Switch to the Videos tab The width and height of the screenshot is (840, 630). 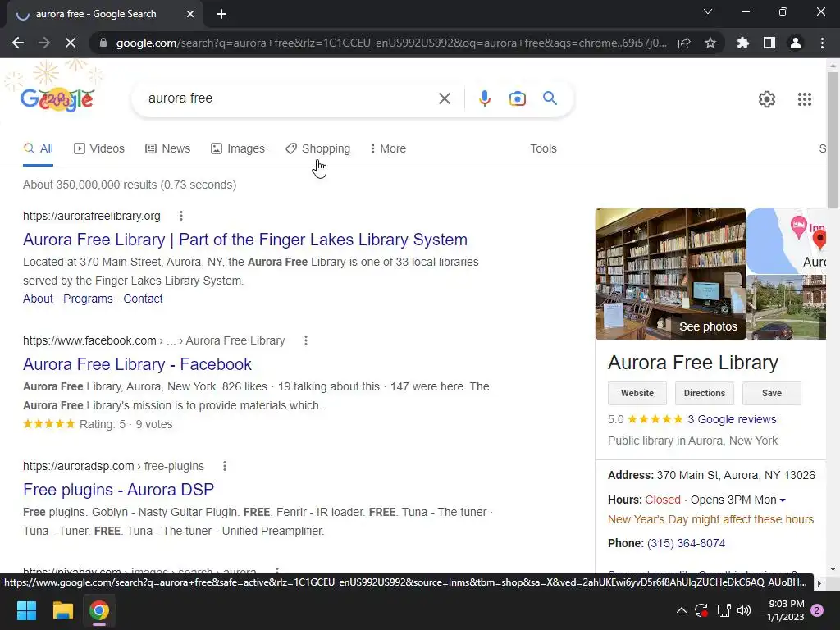tap(99, 148)
